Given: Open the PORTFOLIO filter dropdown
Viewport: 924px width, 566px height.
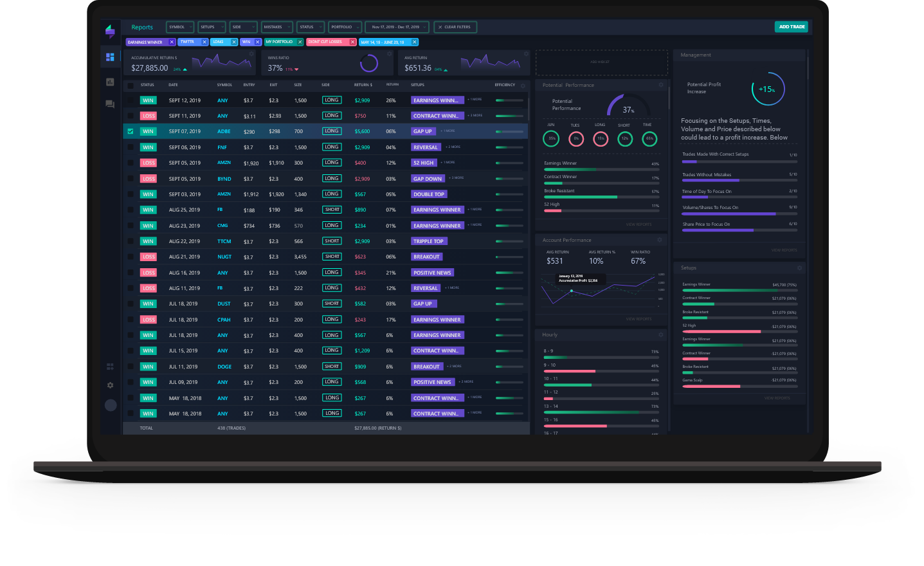Looking at the screenshot, I should tap(345, 27).
